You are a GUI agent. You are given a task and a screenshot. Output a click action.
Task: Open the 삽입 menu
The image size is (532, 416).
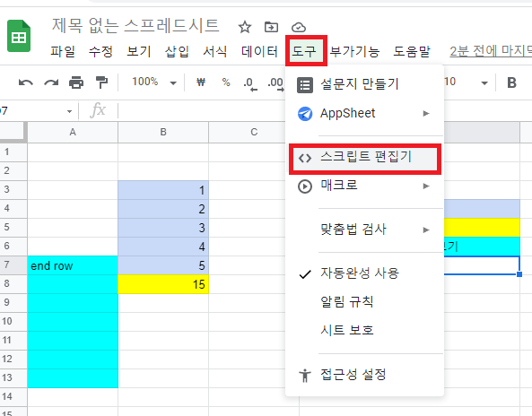coord(177,51)
